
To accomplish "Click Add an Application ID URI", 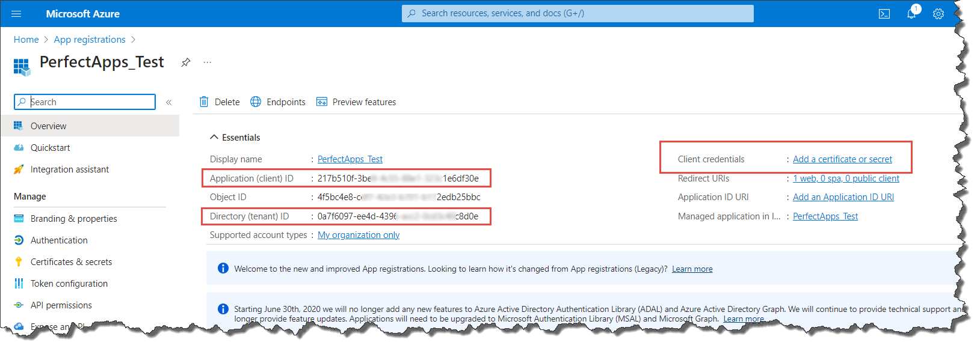I will 843,197.
